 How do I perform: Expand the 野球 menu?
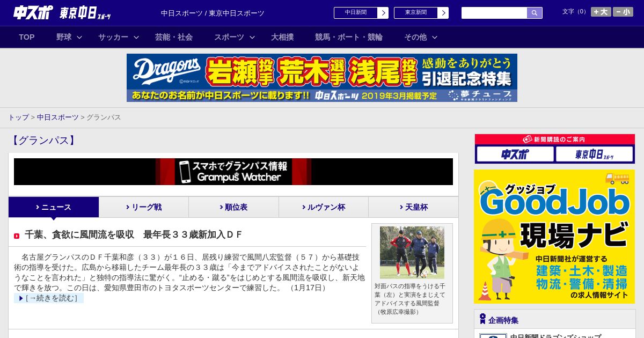click(x=69, y=37)
